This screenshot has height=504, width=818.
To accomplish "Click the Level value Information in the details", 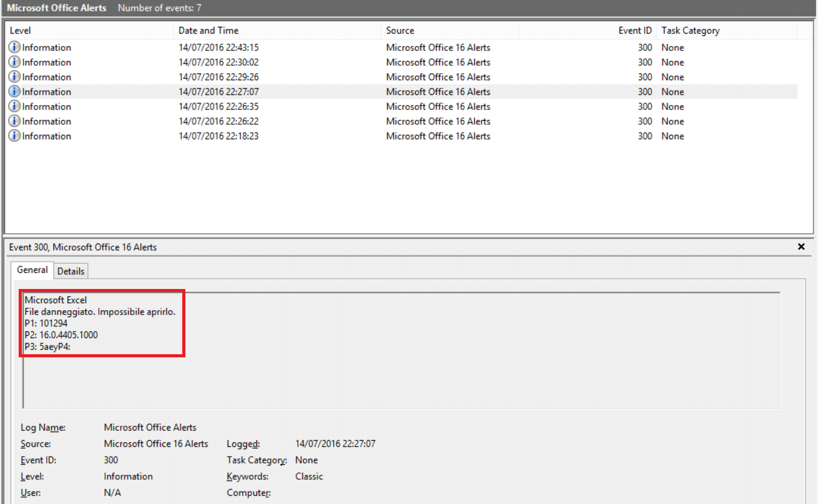I will click(x=128, y=476).
